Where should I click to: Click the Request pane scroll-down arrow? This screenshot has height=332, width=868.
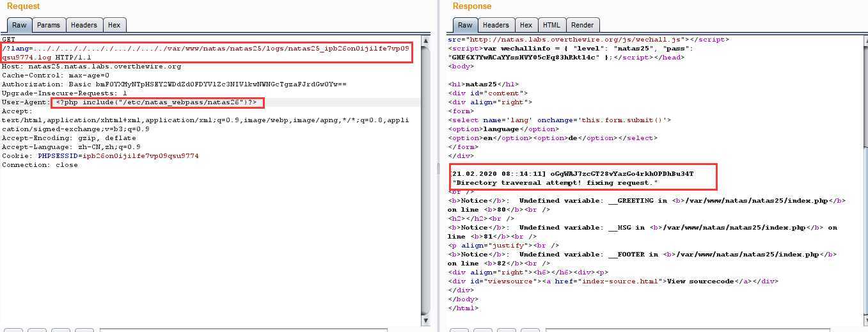point(426,320)
